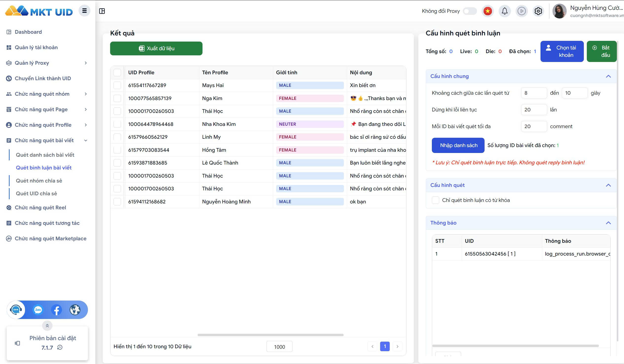Collapse the Cấu hình chung section
624x364 pixels.
(608, 76)
